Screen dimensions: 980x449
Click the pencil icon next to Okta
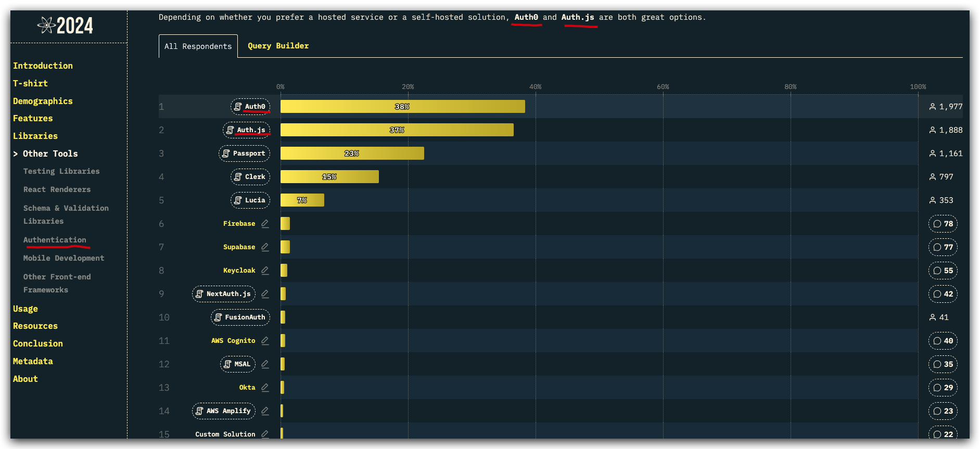point(265,388)
